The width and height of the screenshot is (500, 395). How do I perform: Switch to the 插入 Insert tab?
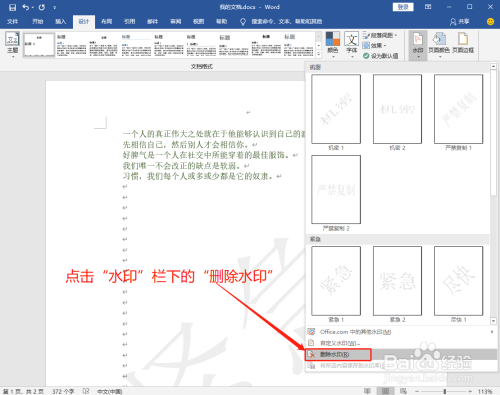pos(60,22)
